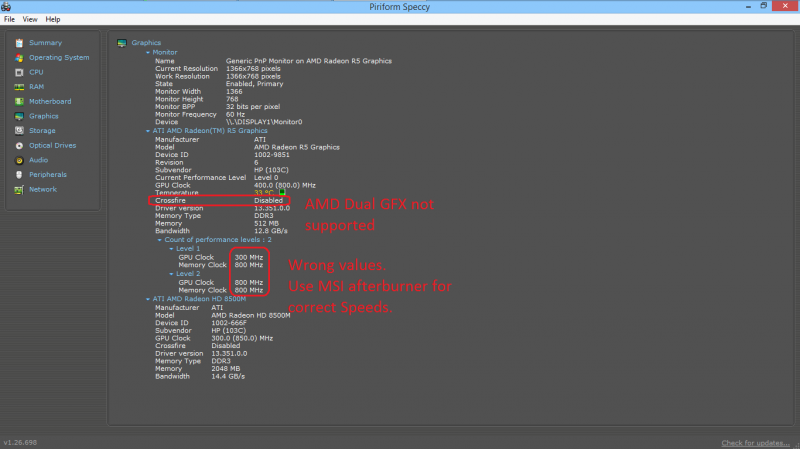The width and height of the screenshot is (800, 449).
Task: Click the Speccy app icon in title bar
Action: click(6, 6)
